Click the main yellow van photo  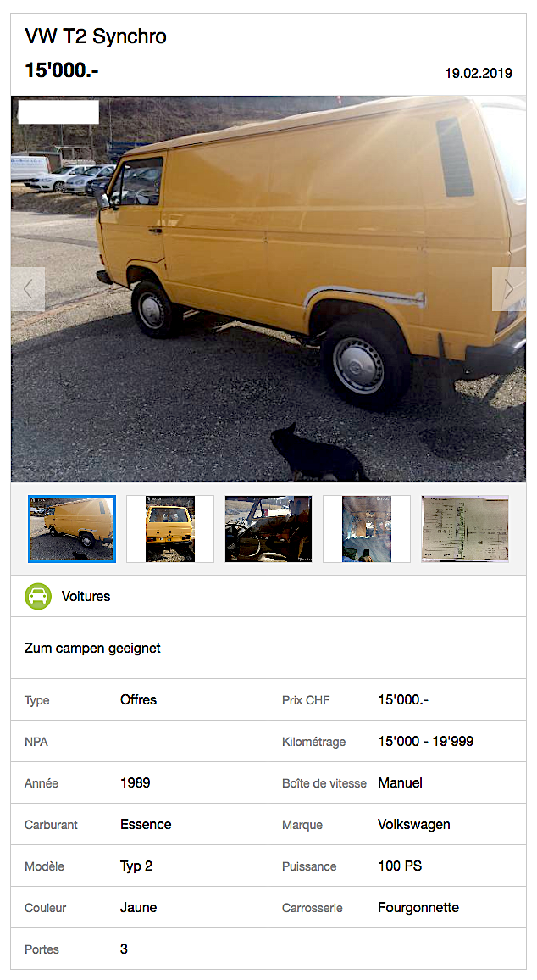pos(268,289)
